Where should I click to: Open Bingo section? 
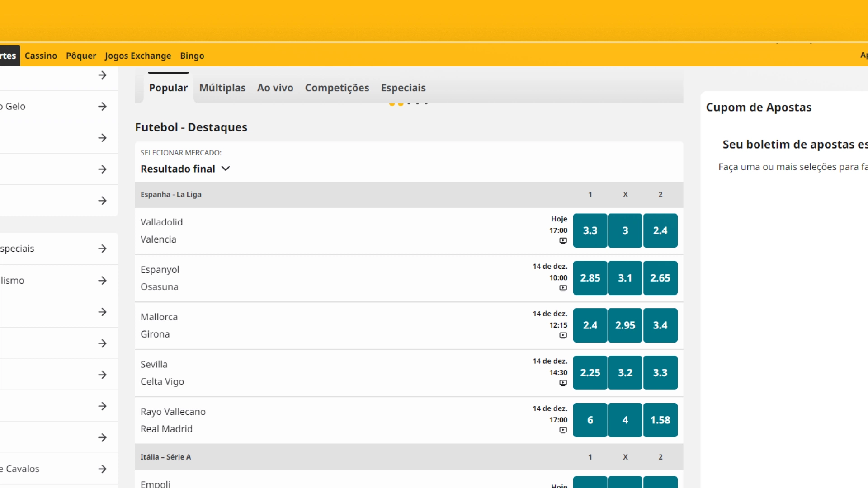pyautogui.click(x=192, y=56)
